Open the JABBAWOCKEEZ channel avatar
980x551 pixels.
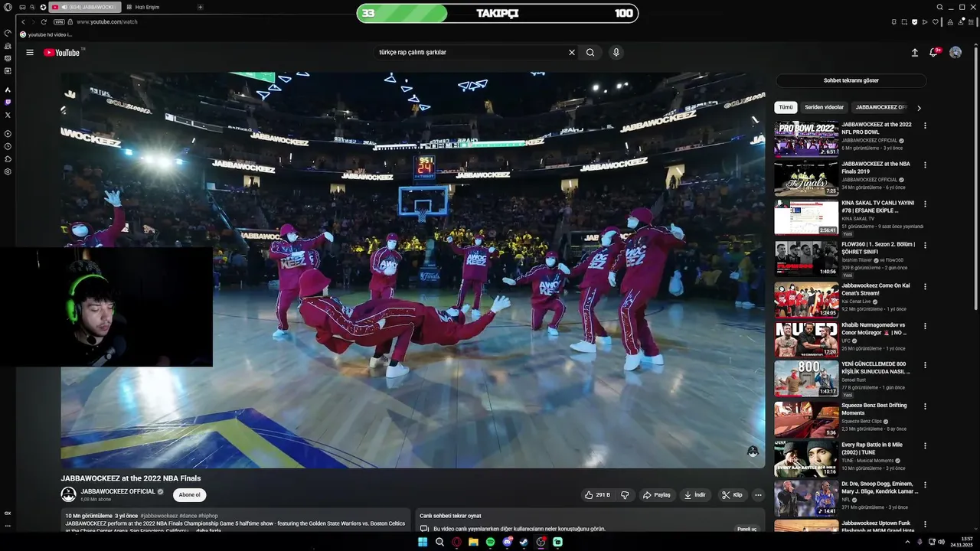[x=69, y=494]
